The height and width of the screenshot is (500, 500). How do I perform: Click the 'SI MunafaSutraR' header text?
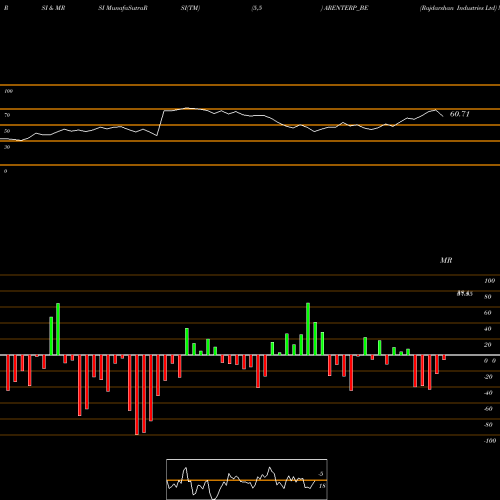point(123,8)
